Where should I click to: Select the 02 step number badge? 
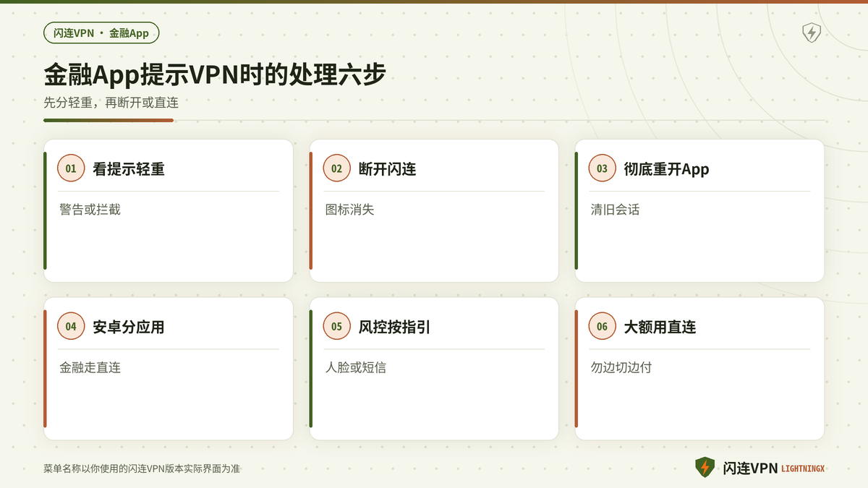tap(336, 168)
